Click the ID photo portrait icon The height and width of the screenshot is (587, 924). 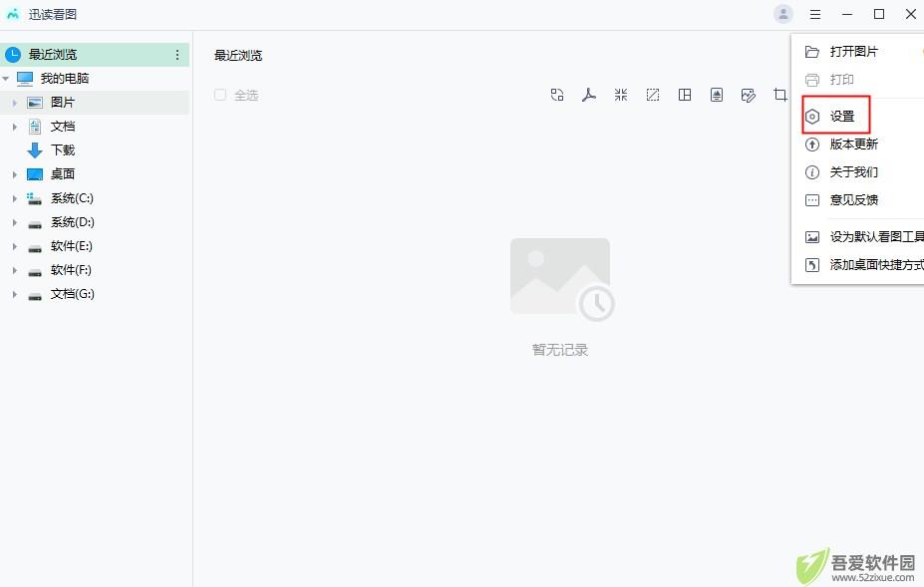tap(716, 95)
